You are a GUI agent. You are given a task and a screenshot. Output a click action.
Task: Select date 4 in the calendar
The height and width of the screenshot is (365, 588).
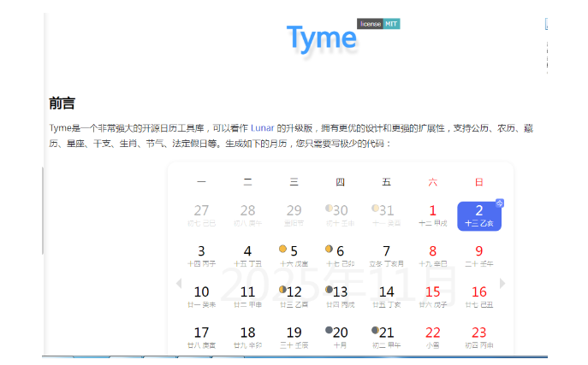coord(247,256)
